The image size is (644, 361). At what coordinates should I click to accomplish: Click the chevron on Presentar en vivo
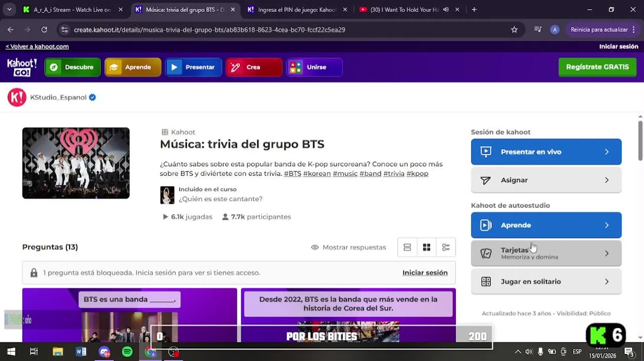[x=606, y=151]
